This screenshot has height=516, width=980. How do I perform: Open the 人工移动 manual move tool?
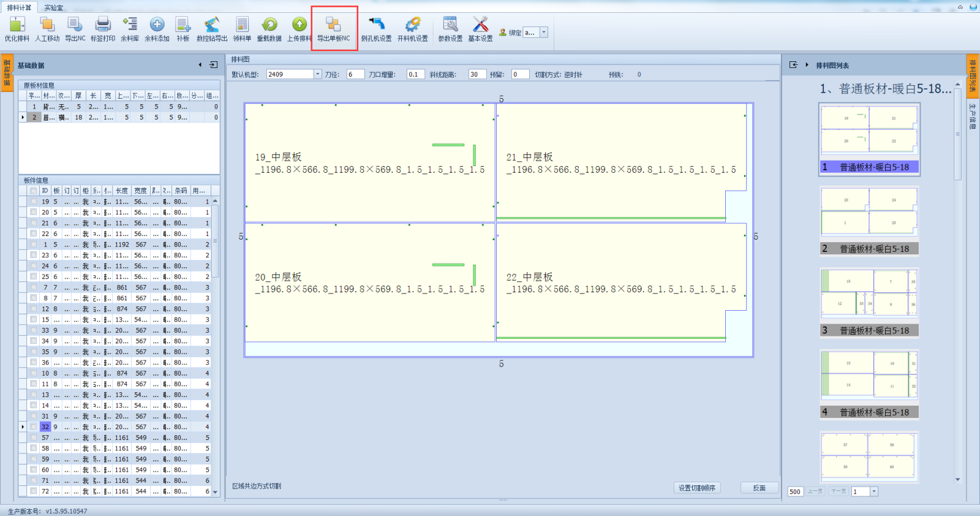pyautogui.click(x=47, y=29)
